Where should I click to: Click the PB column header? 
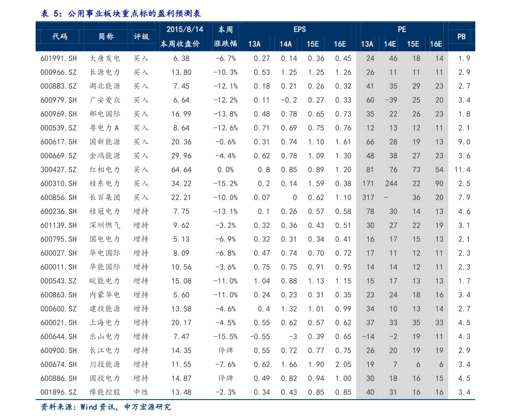[x=461, y=37]
